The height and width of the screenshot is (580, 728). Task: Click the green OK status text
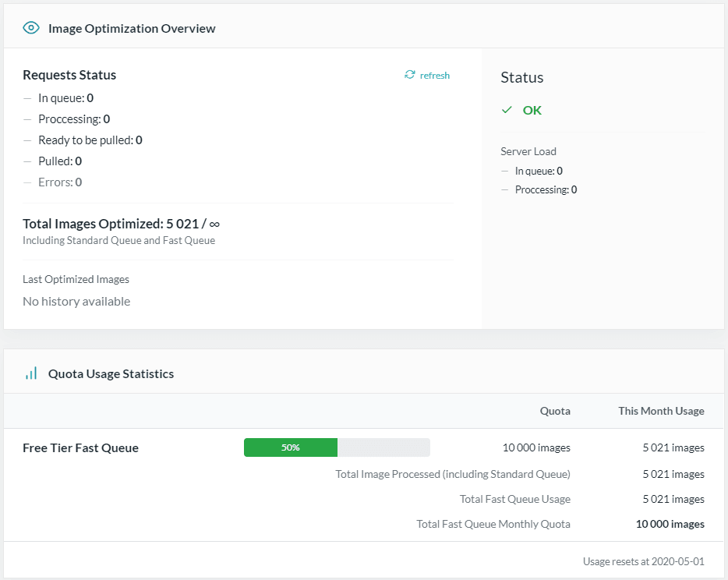tap(532, 110)
